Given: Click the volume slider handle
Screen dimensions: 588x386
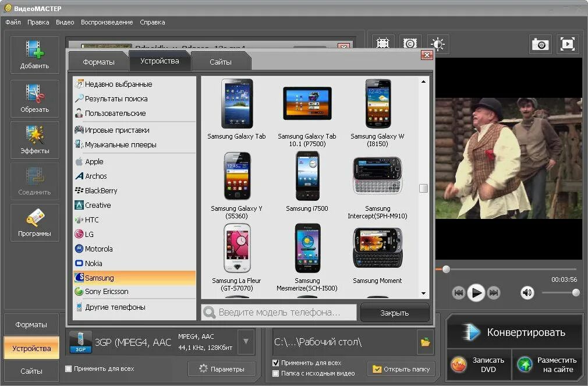Looking at the screenshot, I should [x=576, y=293].
